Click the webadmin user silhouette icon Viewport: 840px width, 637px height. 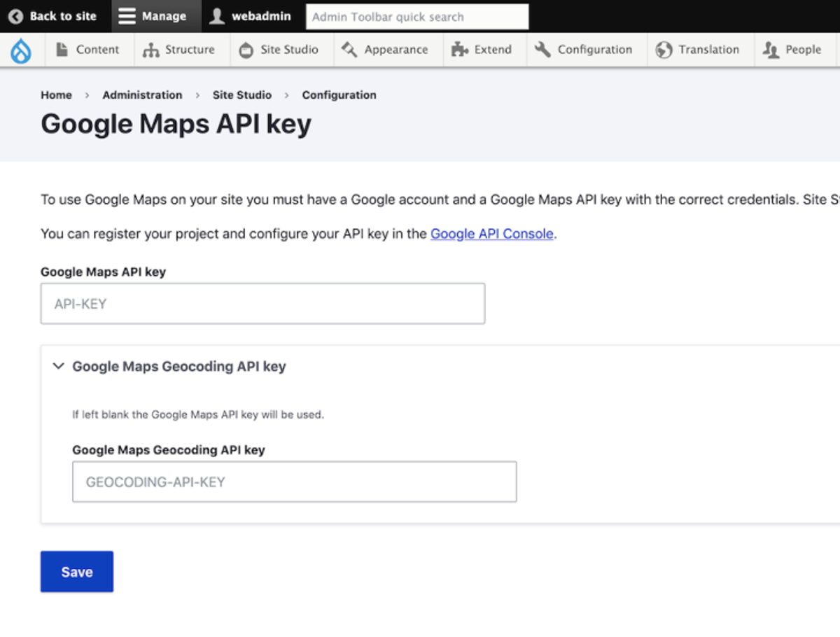coord(217,16)
